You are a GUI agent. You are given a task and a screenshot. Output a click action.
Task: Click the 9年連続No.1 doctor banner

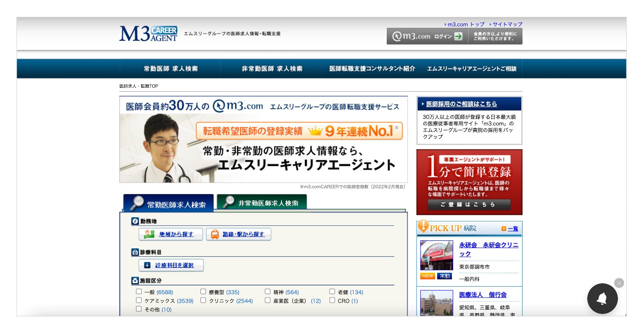click(x=264, y=140)
